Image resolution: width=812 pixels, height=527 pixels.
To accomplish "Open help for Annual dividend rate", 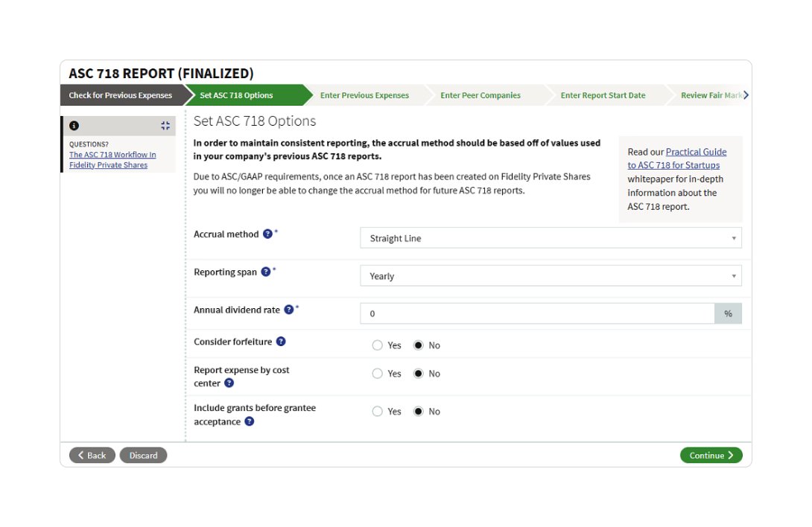I will 289,310.
